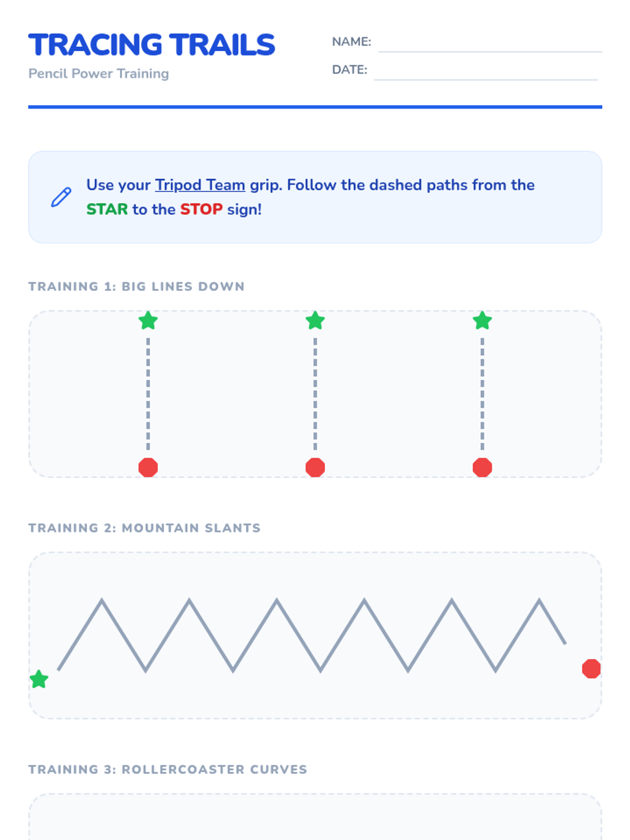The image size is (630, 840).
Task: Click the green star in Mountain Slants
Action: pos(39,679)
